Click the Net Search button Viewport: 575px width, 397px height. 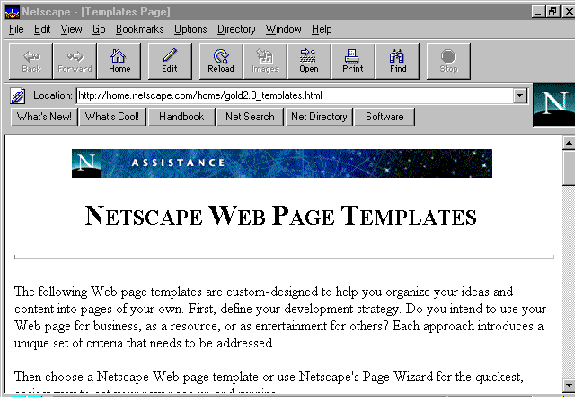tap(250, 117)
